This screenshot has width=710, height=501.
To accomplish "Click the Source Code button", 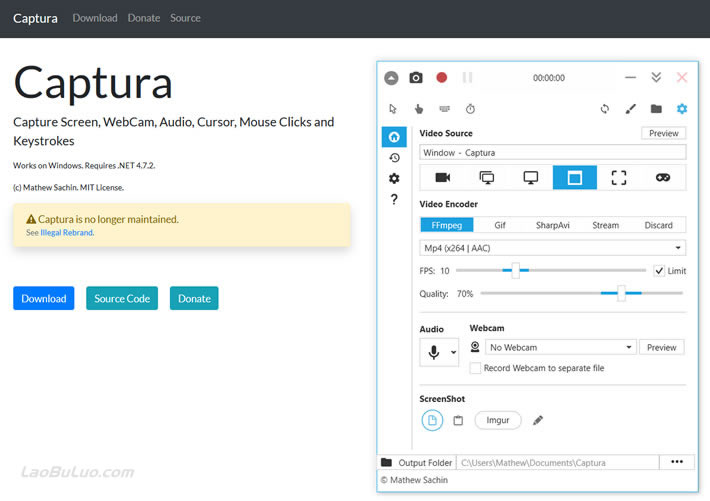I will (x=122, y=299).
